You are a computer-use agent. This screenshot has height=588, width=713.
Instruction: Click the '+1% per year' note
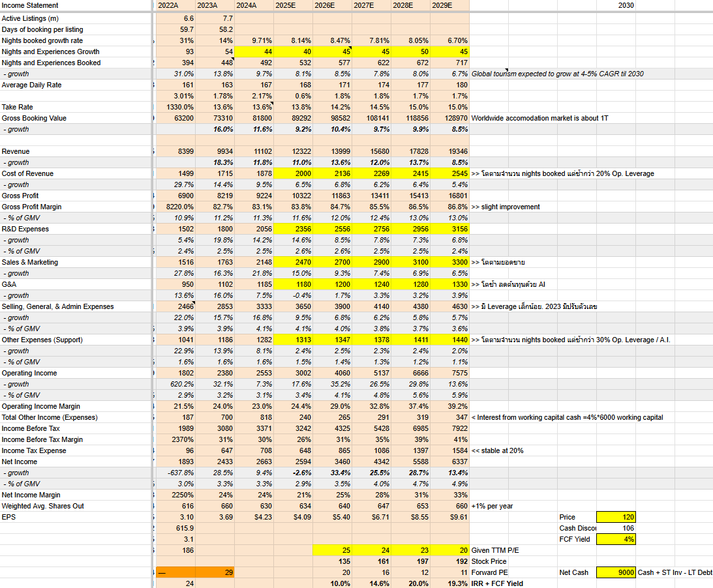coord(492,507)
